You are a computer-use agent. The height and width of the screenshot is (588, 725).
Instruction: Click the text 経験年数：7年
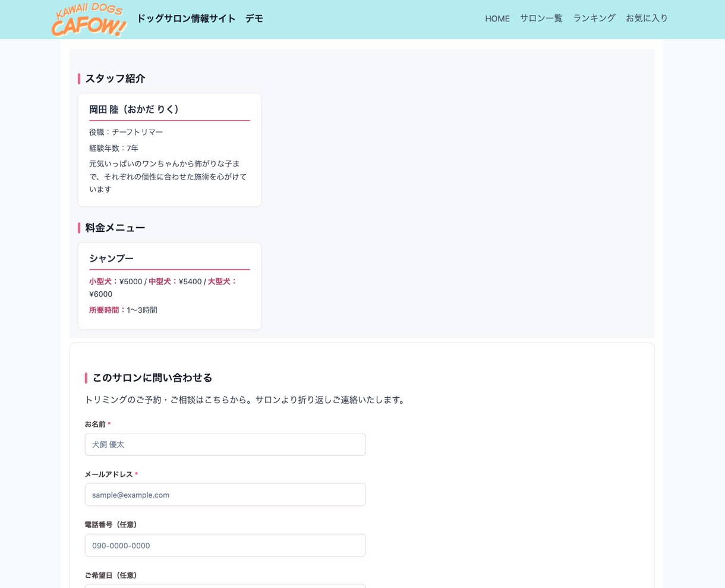(114, 148)
